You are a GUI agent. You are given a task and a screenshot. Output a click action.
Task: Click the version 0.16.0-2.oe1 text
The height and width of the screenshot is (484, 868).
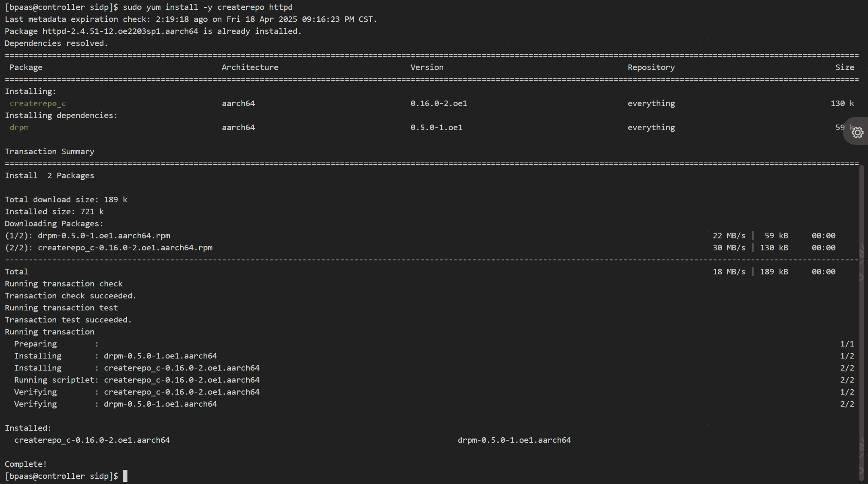coord(439,103)
